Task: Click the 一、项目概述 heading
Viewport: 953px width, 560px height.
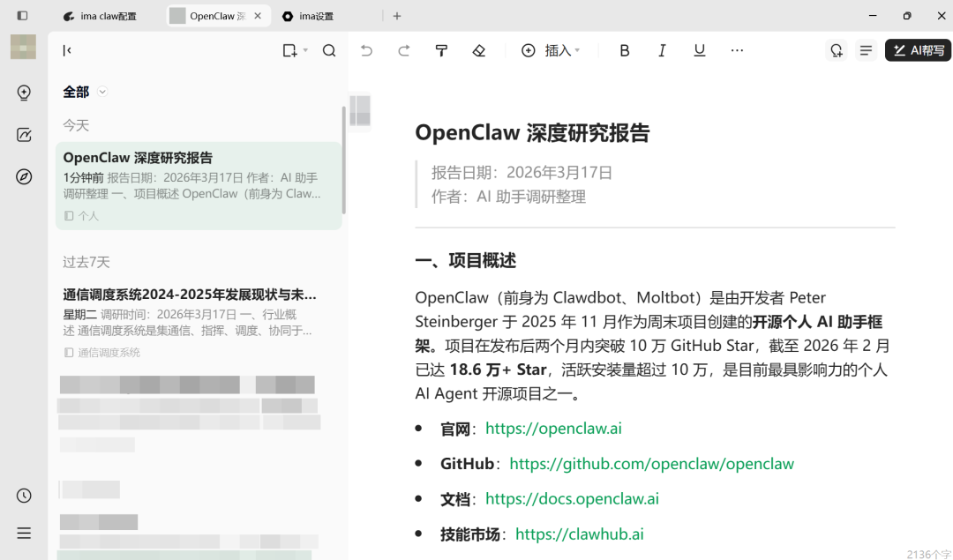Action: tap(466, 261)
